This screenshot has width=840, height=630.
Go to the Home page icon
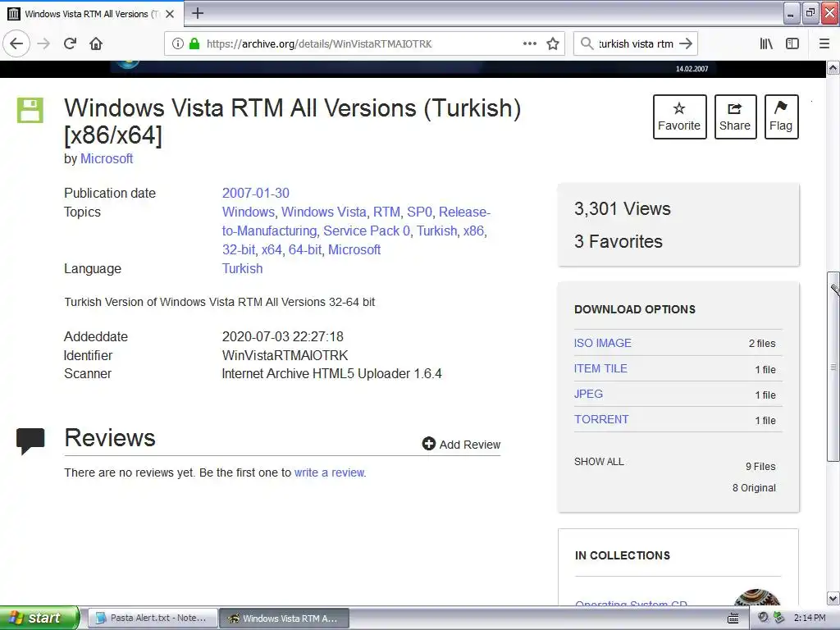[96, 43]
